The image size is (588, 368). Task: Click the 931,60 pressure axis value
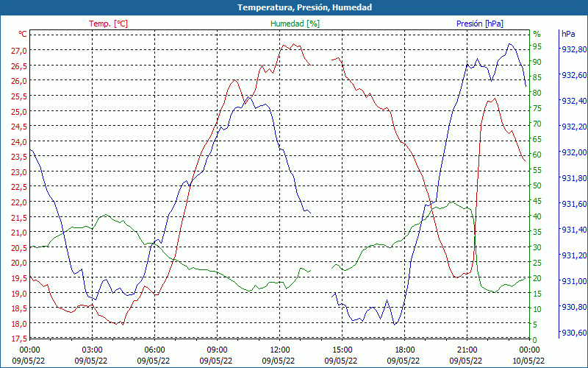tap(573, 204)
